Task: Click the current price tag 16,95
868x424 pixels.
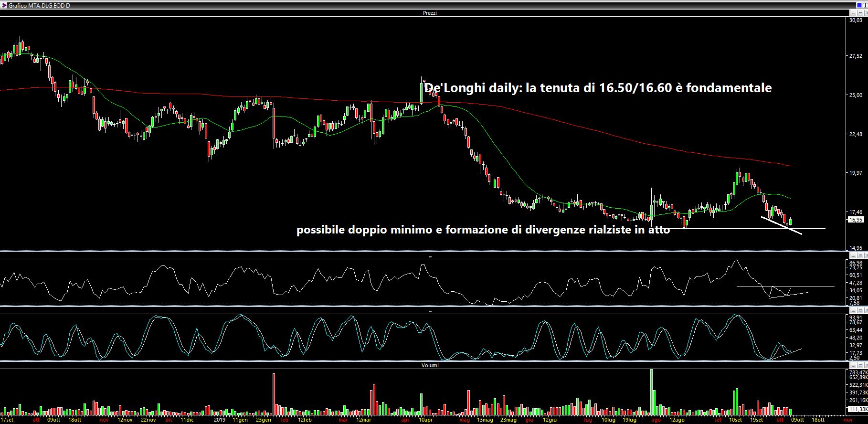Action: coord(855,220)
